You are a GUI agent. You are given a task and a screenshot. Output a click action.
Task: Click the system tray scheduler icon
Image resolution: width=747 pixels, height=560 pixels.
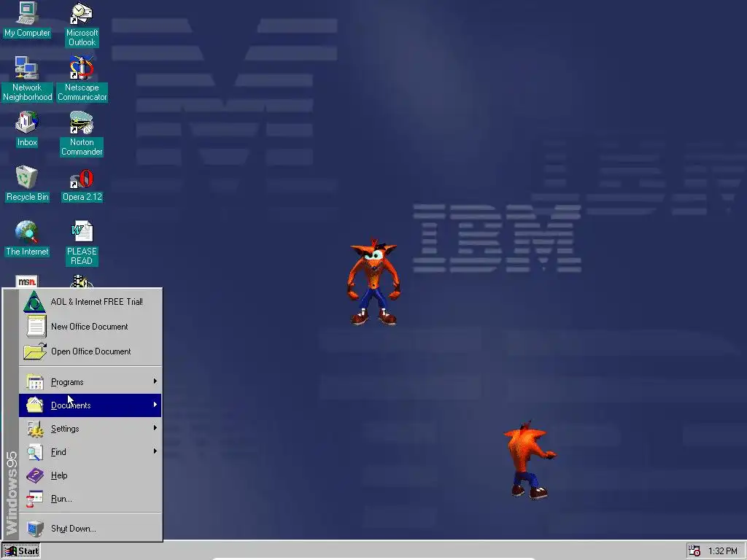click(694, 551)
